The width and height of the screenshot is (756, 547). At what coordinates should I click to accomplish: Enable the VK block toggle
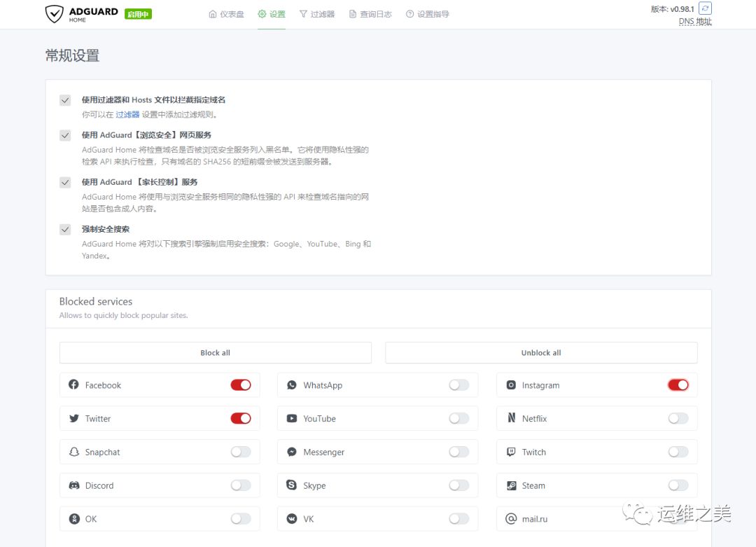coord(459,518)
